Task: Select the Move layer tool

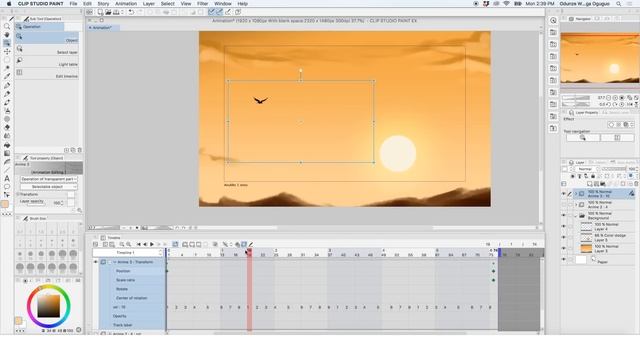Action: (7, 51)
